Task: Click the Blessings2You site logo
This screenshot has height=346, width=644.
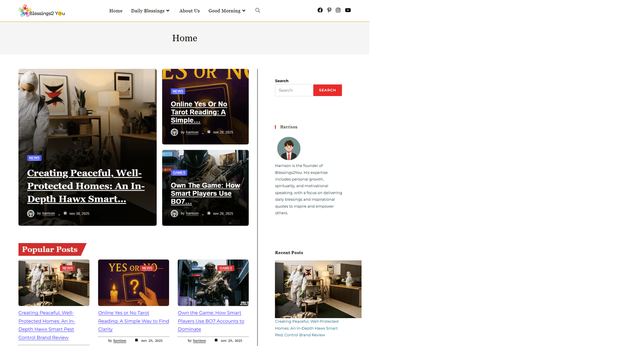Action: [42, 11]
